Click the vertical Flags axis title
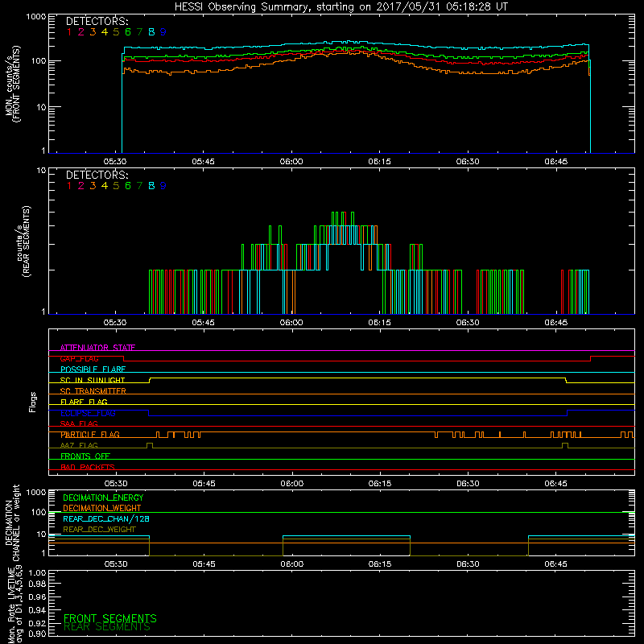 coord(33,402)
